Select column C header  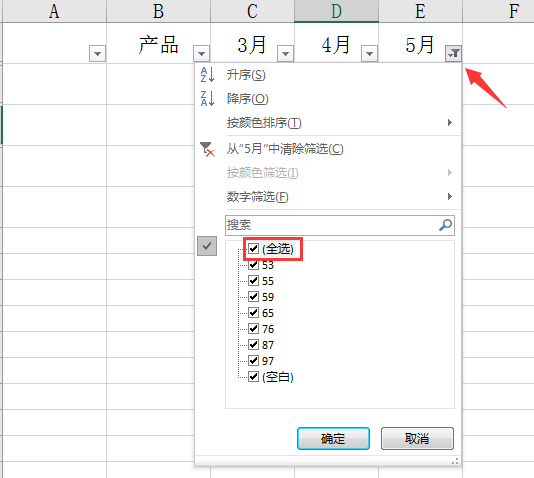coord(252,11)
